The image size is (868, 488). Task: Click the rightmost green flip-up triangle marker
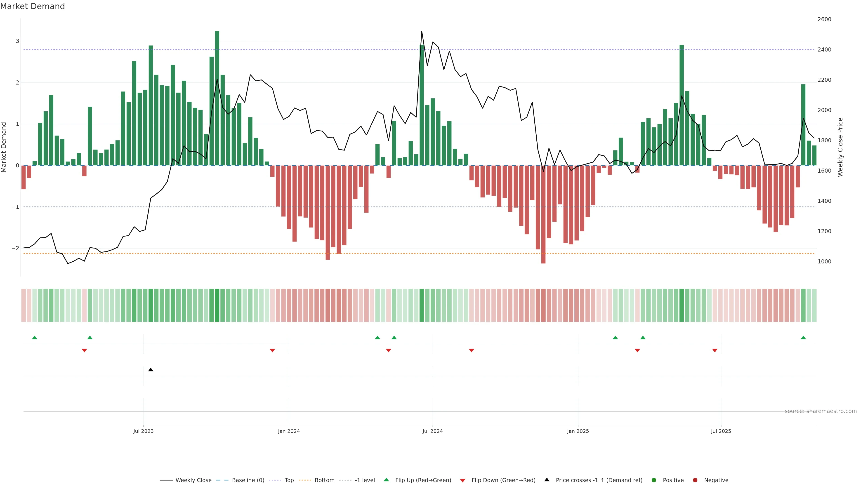(803, 338)
